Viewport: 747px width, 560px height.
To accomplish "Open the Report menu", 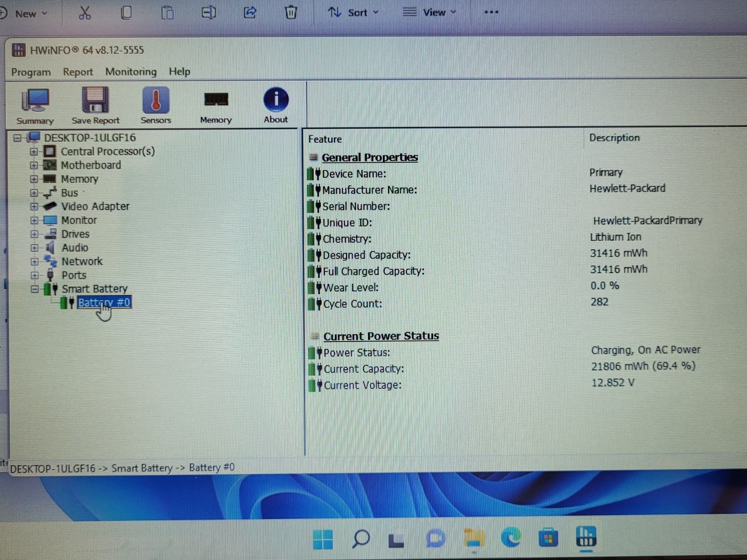I will (x=78, y=72).
